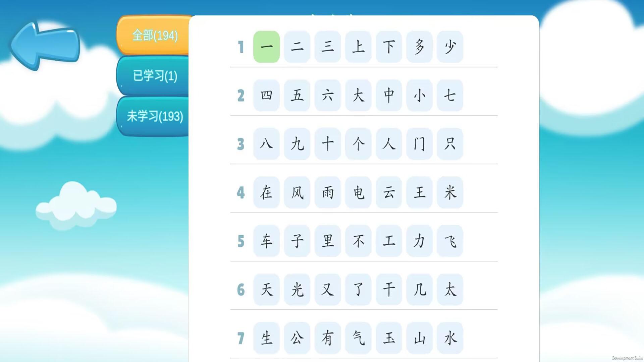Open character 七 in row 2
644x362 pixels.
pos(450,96)
